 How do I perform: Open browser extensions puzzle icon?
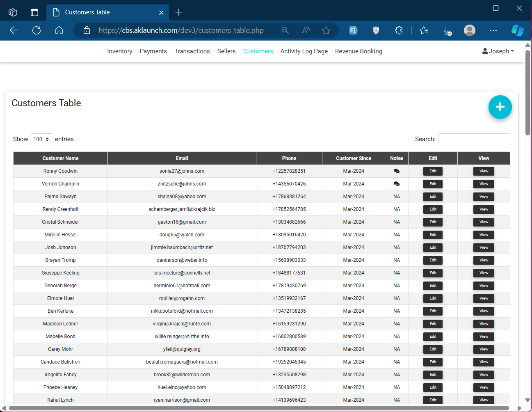pyautogui.click(x=399, y=30)
